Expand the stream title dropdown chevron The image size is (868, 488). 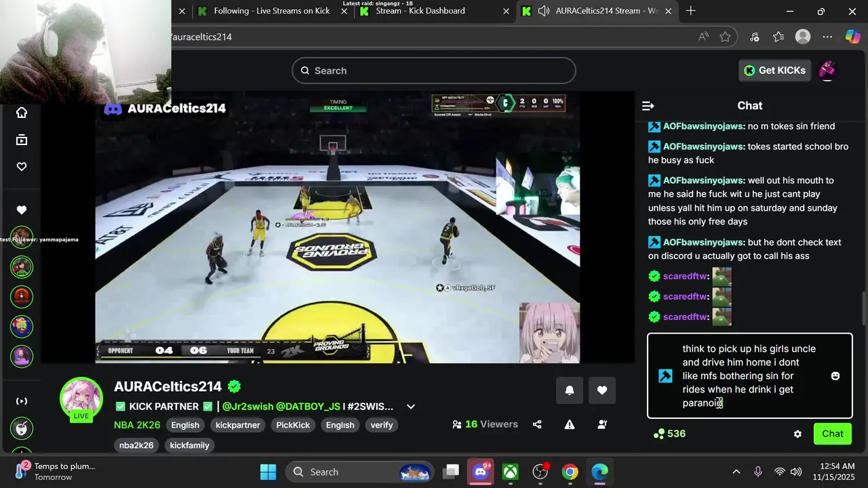(410, 407)
